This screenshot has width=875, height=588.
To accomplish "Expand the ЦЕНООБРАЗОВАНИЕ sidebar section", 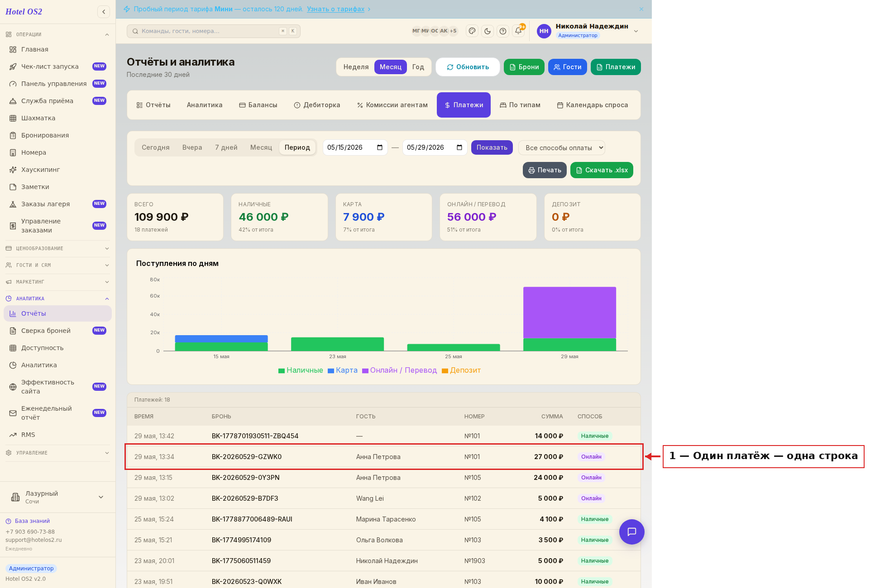I will [57, 248].
